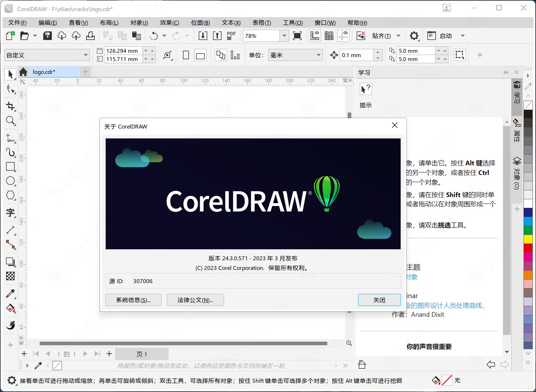536x392 pixels.
Task: Click the 法律公文(N)... button
Action: coord(195,300)
